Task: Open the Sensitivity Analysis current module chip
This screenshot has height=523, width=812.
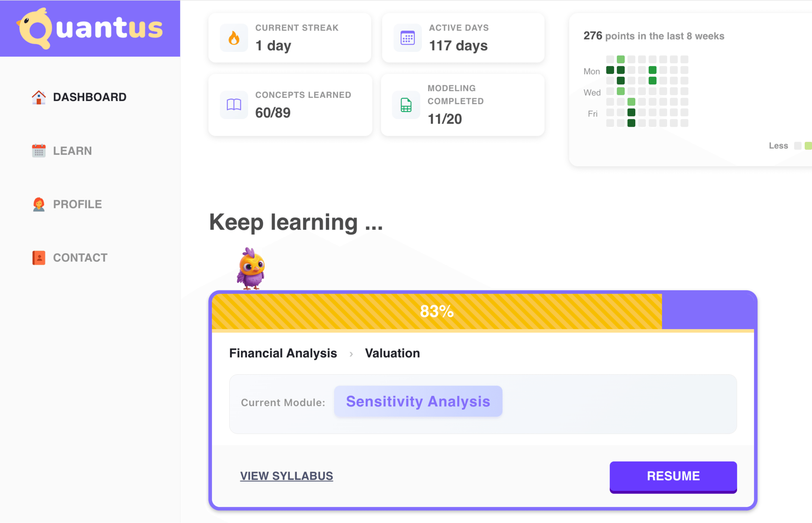Action: pyautogui.click(x=418, y=401)
